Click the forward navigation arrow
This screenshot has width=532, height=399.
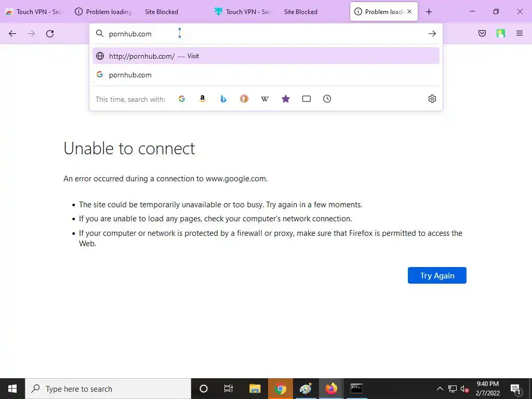tap(31, 34)
